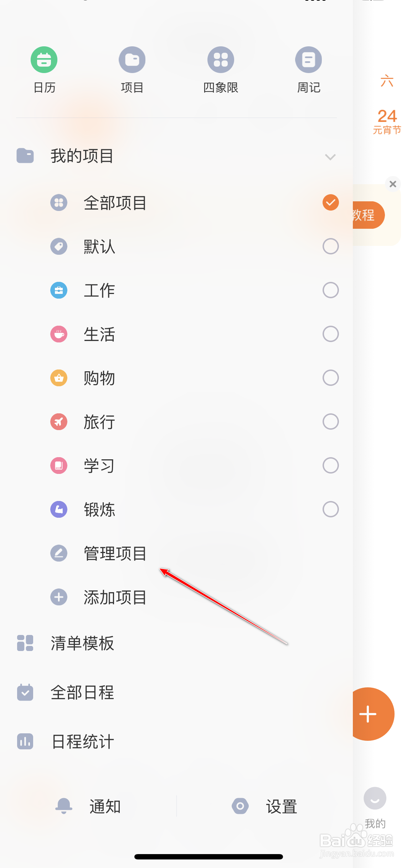
Task: Select the 默认 project radio button
Action: [x=330, y=246]
